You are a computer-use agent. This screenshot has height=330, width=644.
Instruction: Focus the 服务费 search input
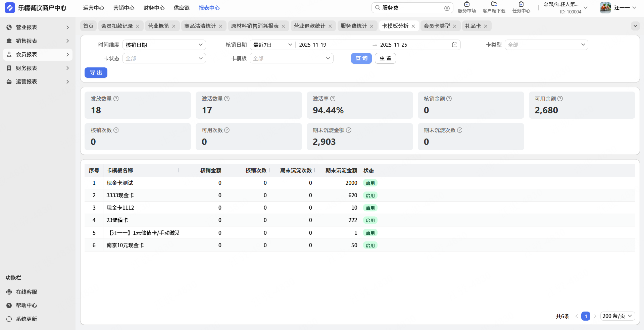click(412, 8)
